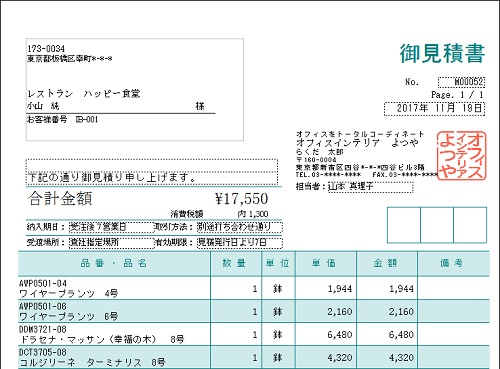Click the 受渡場所 field 貴社指定場所
The width and height of the screenshot is (500, 369).
pyautogui.click(x=111, y=243)
